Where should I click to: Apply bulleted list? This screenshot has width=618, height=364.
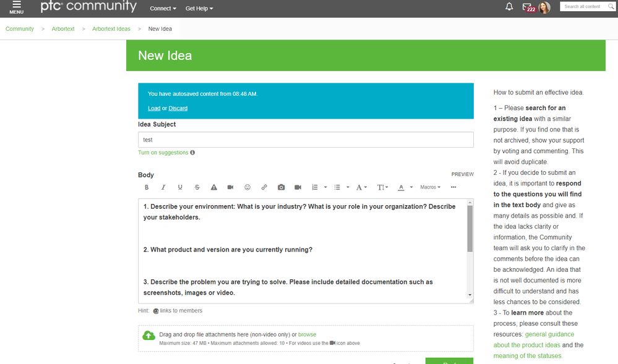pyautogui.click(x=337, y=187)
